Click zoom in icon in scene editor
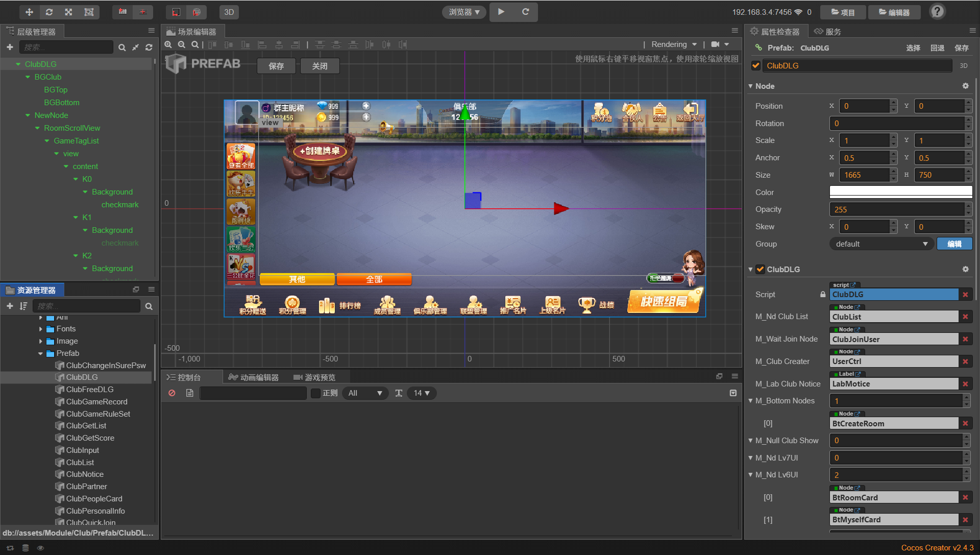The image size is (980, 555). 168,45
